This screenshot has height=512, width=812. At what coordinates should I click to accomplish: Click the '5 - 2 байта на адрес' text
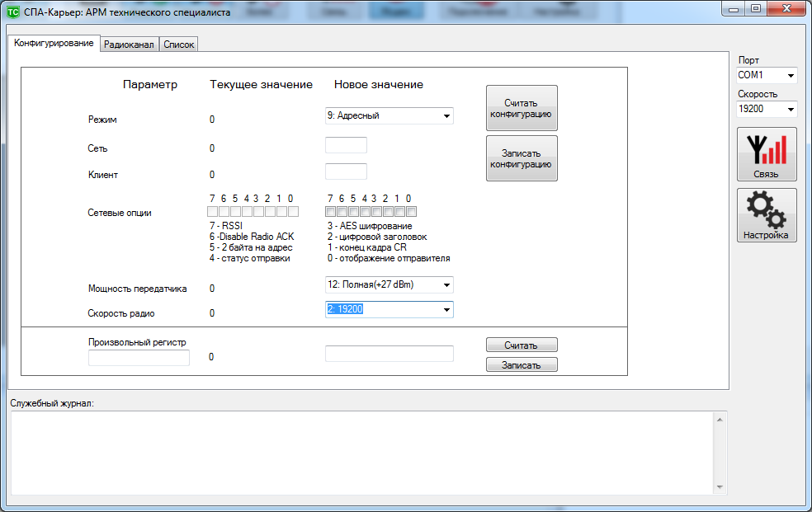(251, 247)
